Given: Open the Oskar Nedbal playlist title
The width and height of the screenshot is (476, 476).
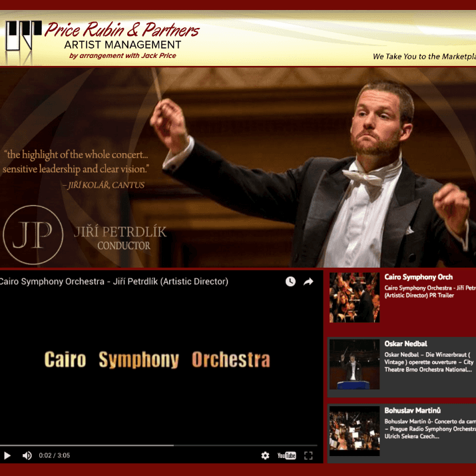Looking at the screenshot, I should click(405, 344).
